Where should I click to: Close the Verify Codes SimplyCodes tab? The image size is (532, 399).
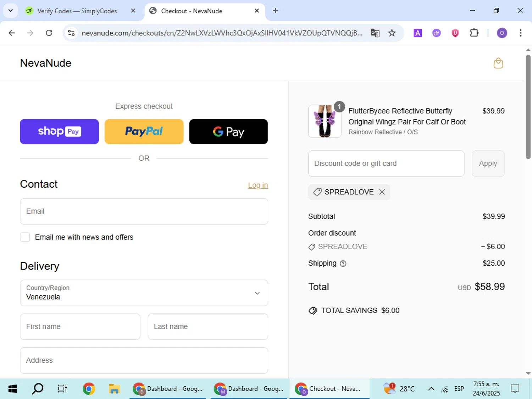[133, 11]
